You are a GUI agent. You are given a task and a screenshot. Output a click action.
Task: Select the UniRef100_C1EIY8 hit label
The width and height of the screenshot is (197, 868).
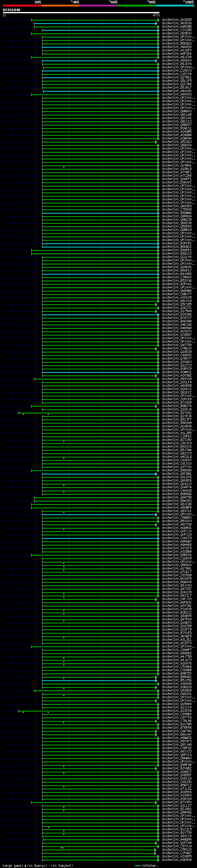click(177, 74)
